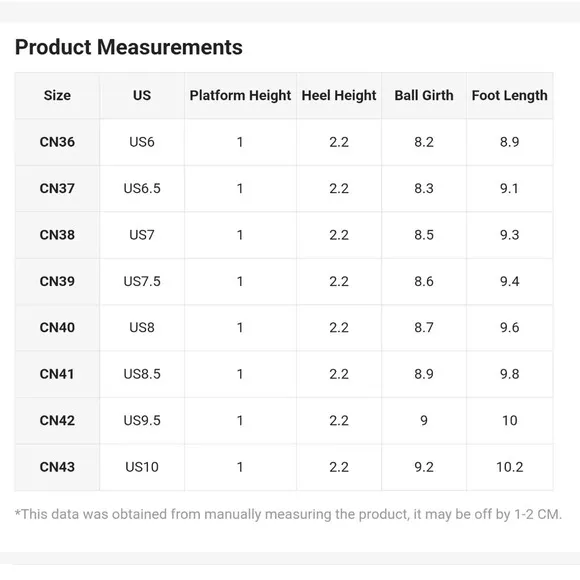Click the US6.5 cell

142,188
